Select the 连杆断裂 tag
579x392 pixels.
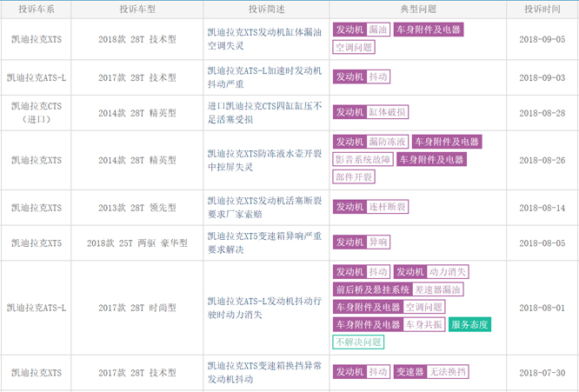point(387,207)
